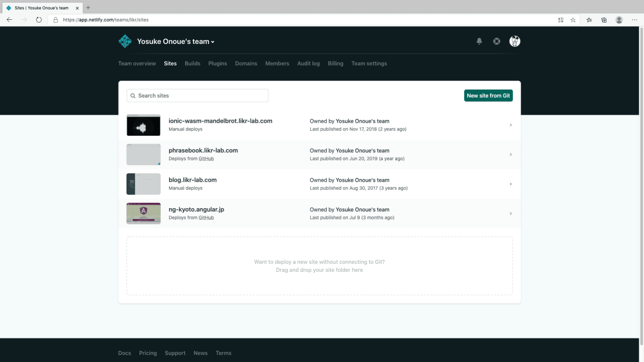The image size is (644, 362).
Task: Open the Domains tab
Action: [x=246, y=63]
